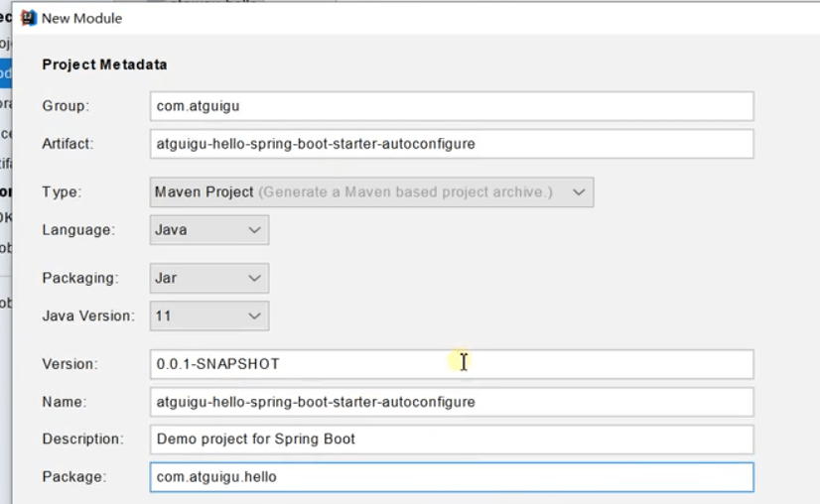The height and width of the screenshot is (504, 820).
Task: Expand the Java Version dropdown showing 11
Action: click(x=209, y=315)
